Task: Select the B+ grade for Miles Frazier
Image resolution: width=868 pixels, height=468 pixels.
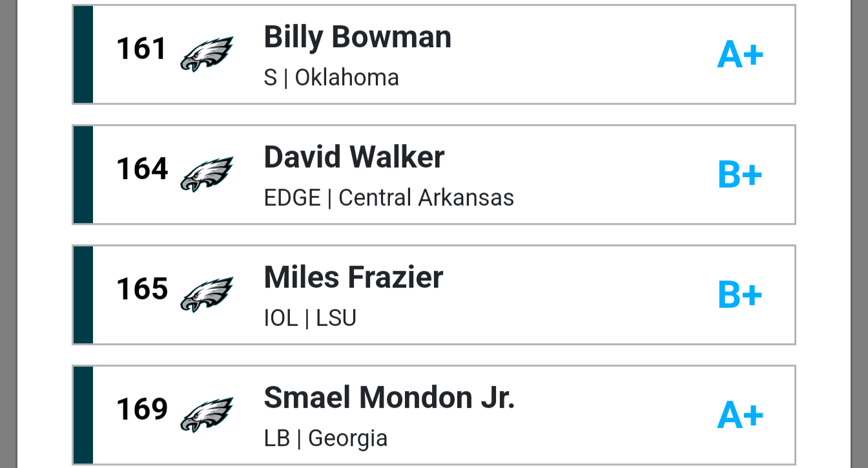Action: [740, 295]
